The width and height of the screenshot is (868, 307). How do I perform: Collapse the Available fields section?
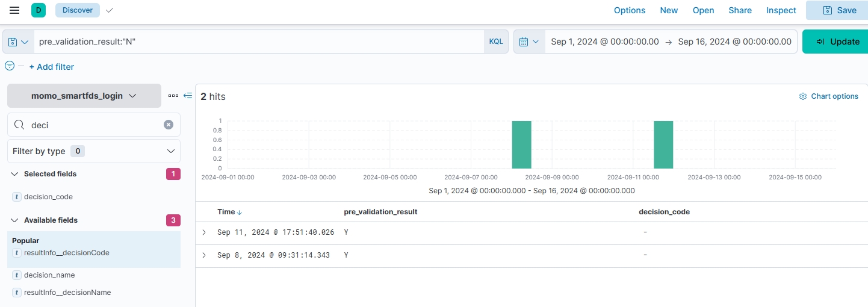15,220
